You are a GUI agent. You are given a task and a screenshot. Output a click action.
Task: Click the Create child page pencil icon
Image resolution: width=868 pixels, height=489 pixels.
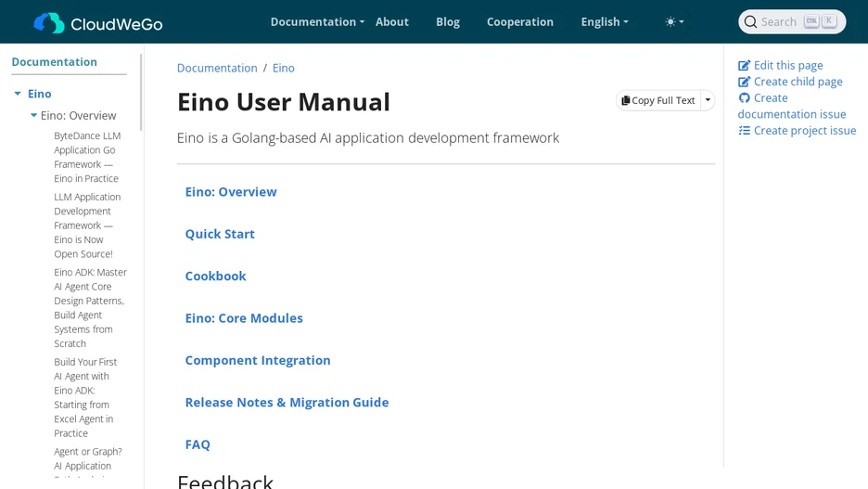(744, 82)
